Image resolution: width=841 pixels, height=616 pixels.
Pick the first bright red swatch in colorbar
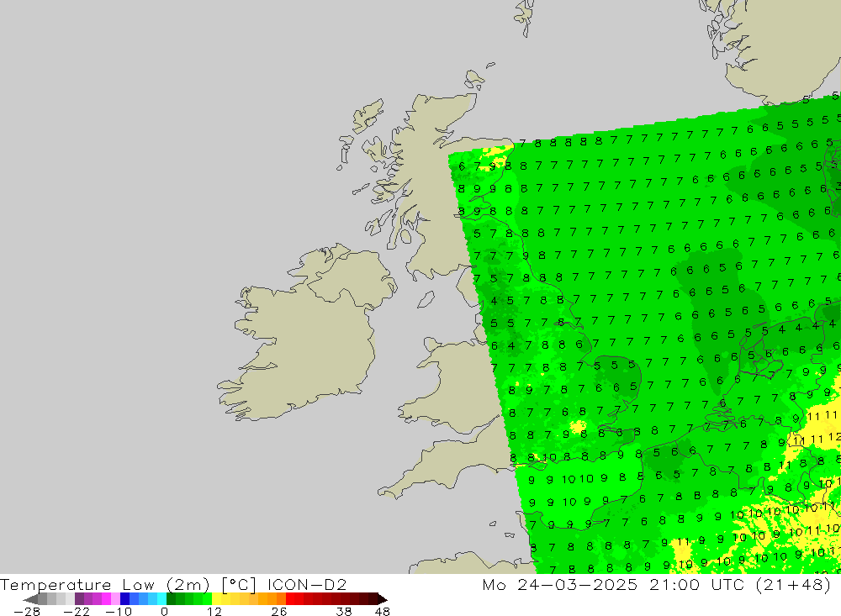tap(290, 599)
